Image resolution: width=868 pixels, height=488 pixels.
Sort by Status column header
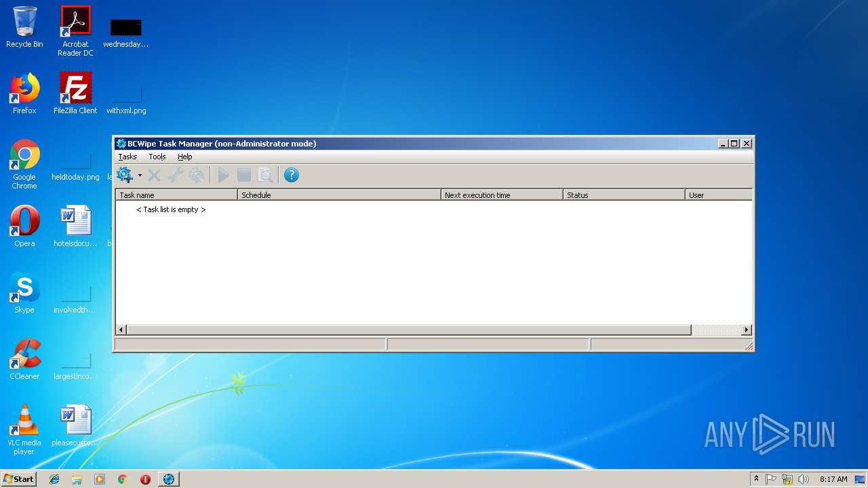(x=625, y=195)
